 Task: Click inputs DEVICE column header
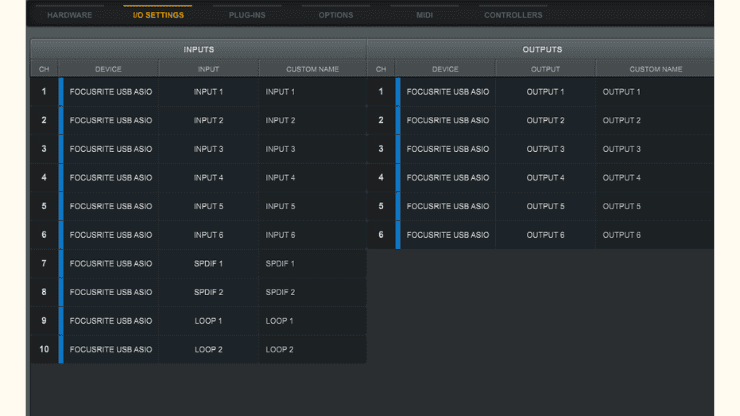[108, 69]
